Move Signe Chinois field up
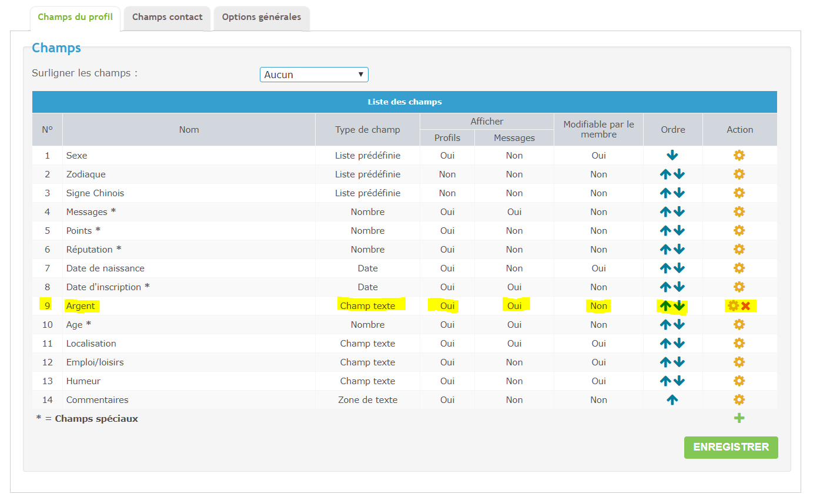The height and width of the screenshot is (504, 820). coord(665,193)
